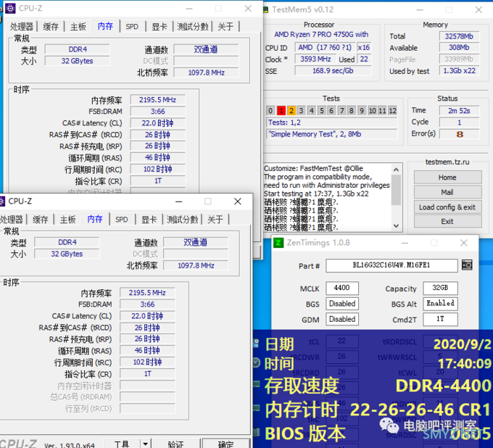Screen dimensions: 493x448
Task: Open 显卡 tab in front CPU-Z window
Action: click(149, 220)
